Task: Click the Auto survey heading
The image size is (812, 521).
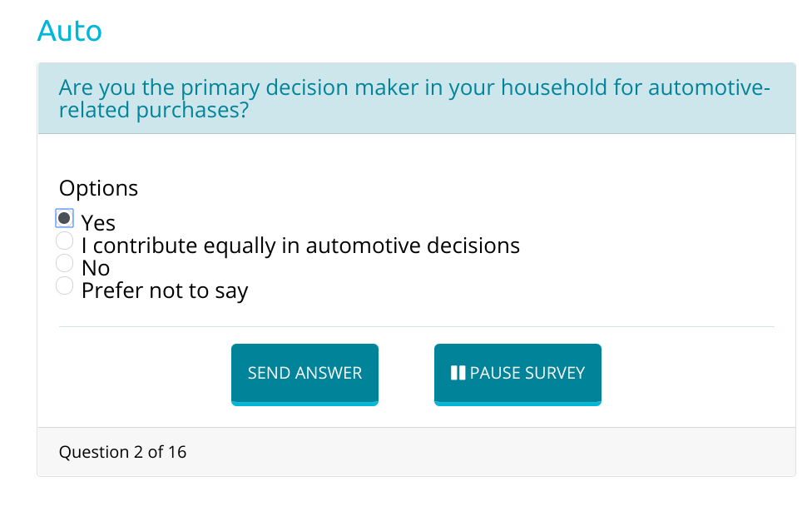Action: pos(69,31)
